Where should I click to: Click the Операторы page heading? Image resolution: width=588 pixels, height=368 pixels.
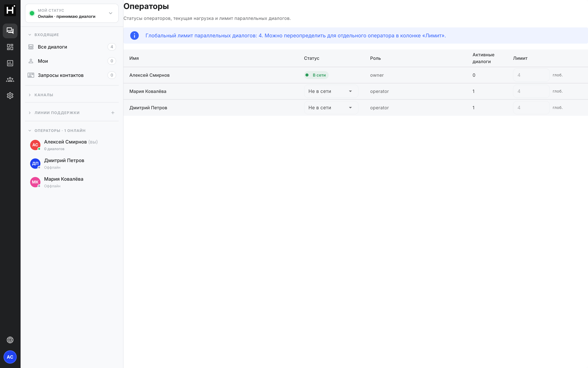[x=146, y=6]
